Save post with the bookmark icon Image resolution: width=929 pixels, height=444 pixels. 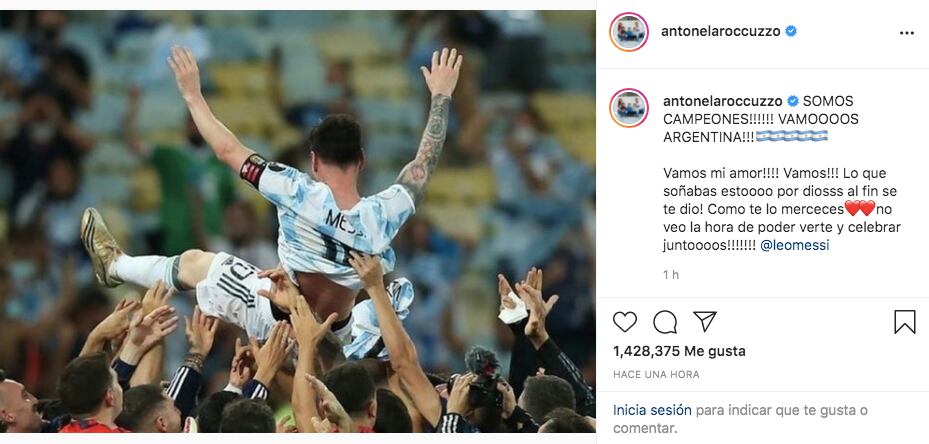point(905,322)
